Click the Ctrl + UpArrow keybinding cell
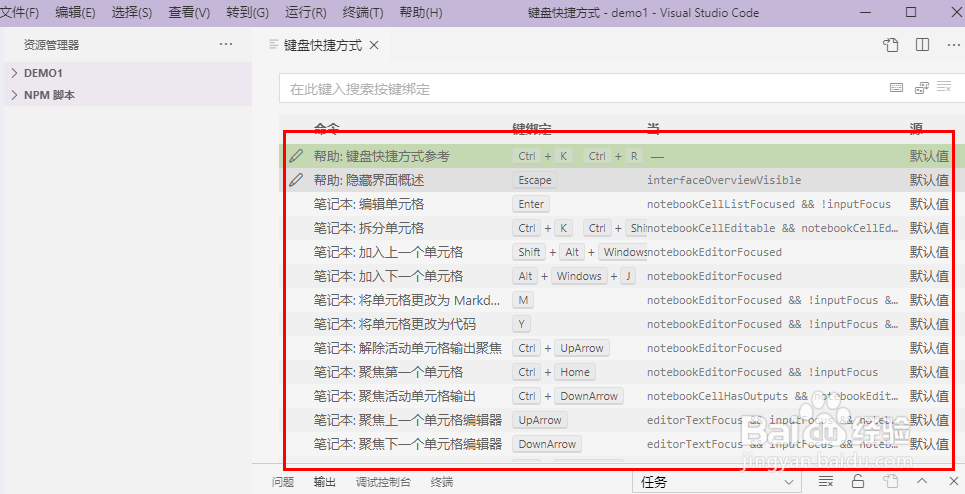Screen dimensions: 965x494 tap(561, 348)
